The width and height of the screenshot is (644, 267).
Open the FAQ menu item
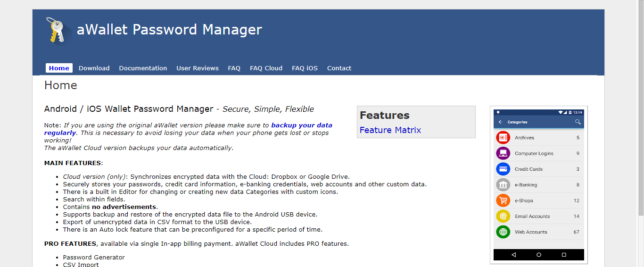point(234,68)
